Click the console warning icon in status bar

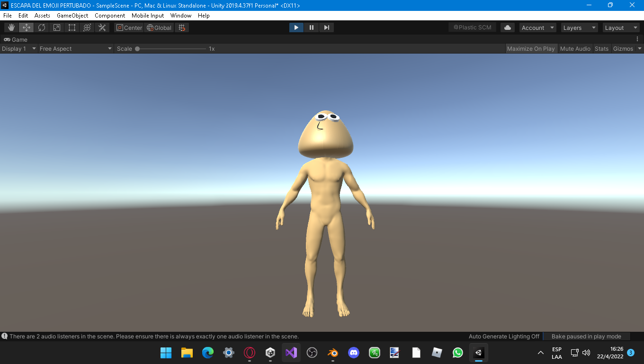tap(5, 336)
